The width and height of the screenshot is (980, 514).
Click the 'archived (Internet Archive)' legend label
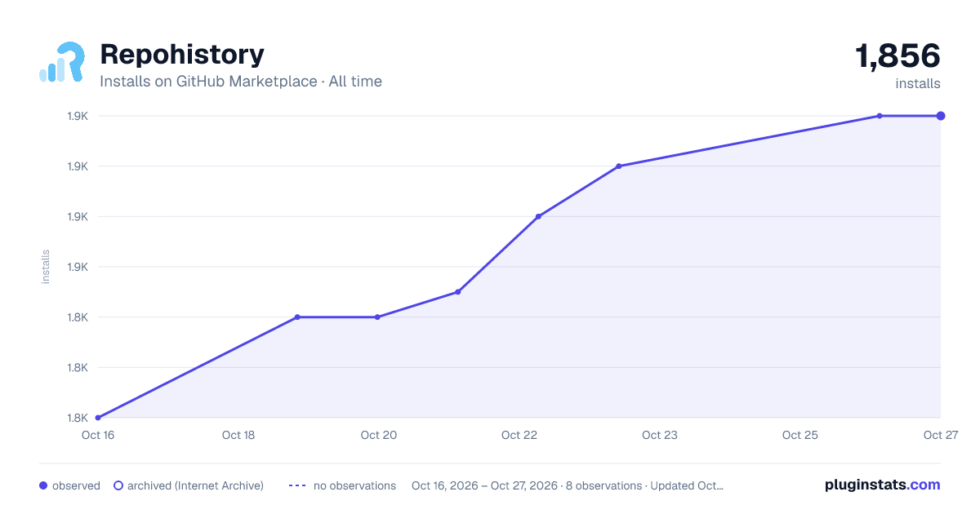[195, 485]
